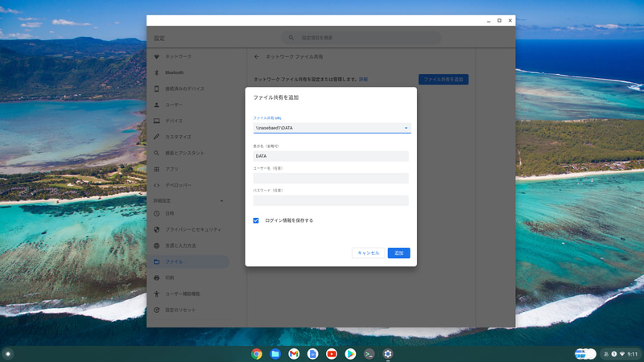Click the 設定項目を検索 search field
Viewport: 644px width, 362px height.
361,38
